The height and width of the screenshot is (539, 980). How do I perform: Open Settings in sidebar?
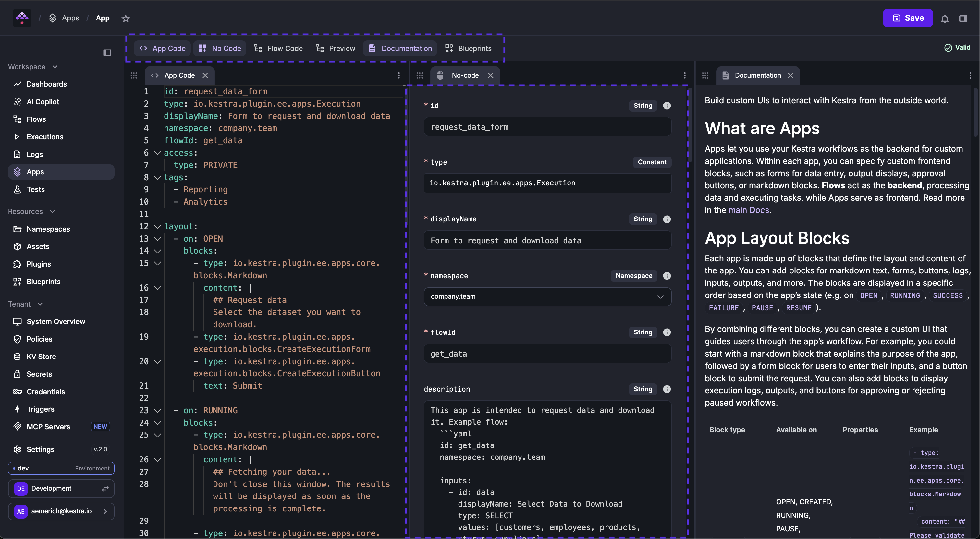[x=61, y=449]
